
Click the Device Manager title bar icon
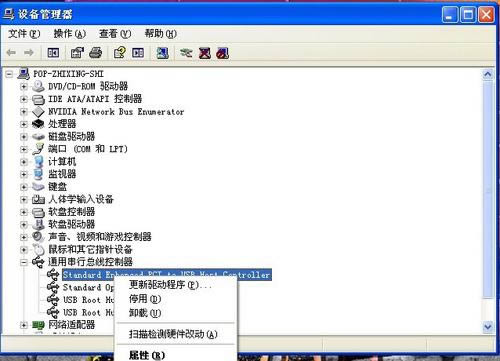click(8, 14)
